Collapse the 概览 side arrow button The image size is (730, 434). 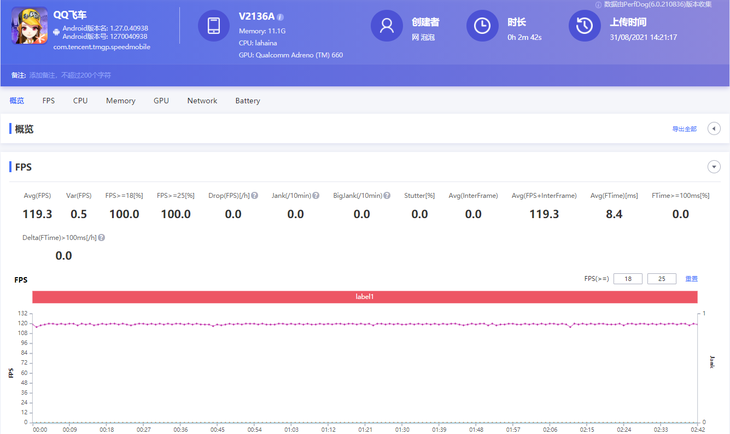[714, 129]
